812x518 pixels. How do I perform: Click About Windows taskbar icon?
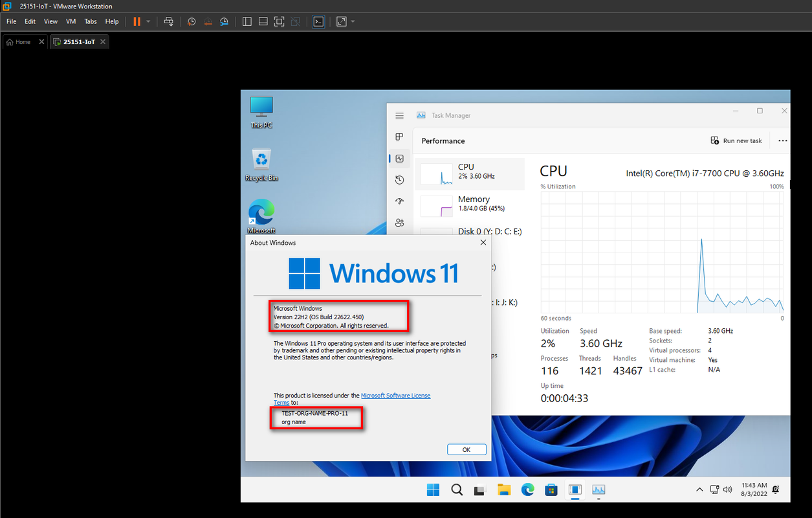(x=575, y=490)
